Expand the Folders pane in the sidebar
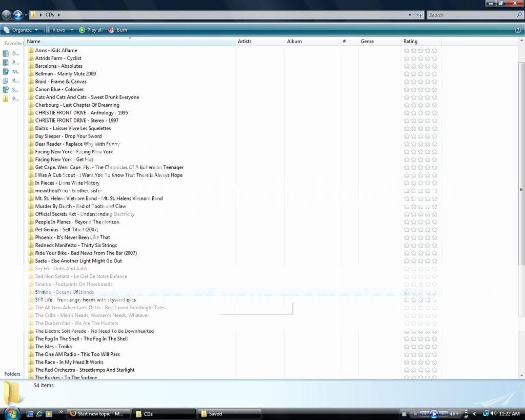 (12, 374)
